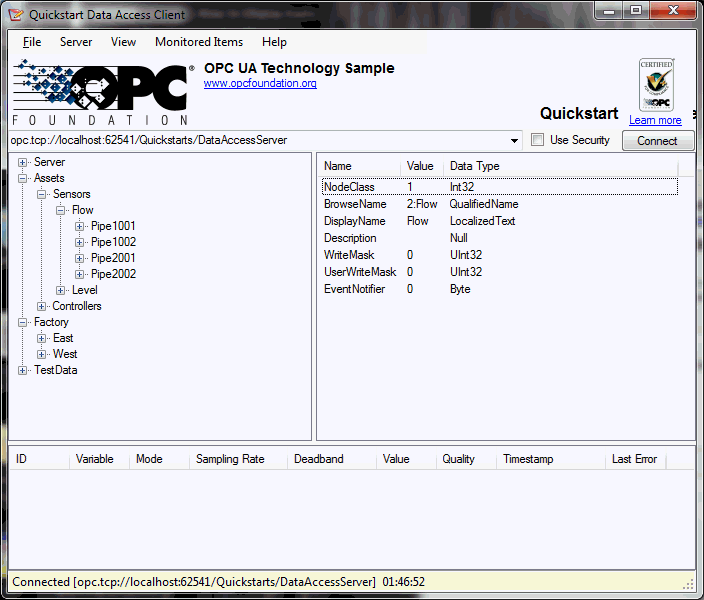Screen dimensions: 704x600
Task: Expand the Pipe1002 node
Action: (79, 242)
